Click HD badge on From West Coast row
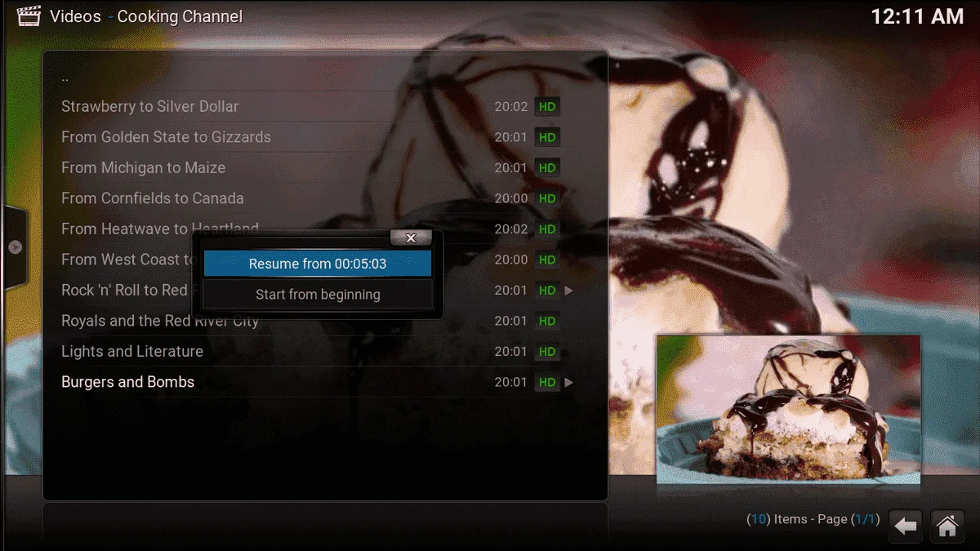Viewport: 980px width, 551px height. (547, 260)
